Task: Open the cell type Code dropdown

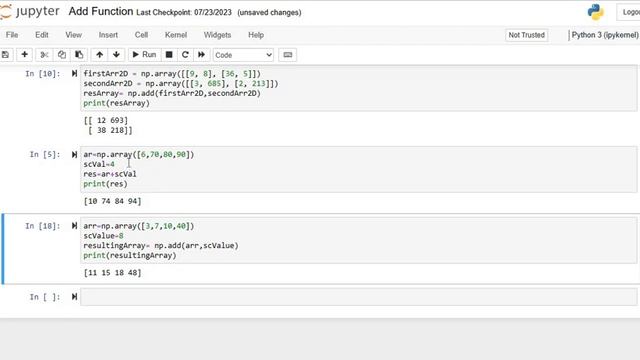Action: click(x=243, y=55)
